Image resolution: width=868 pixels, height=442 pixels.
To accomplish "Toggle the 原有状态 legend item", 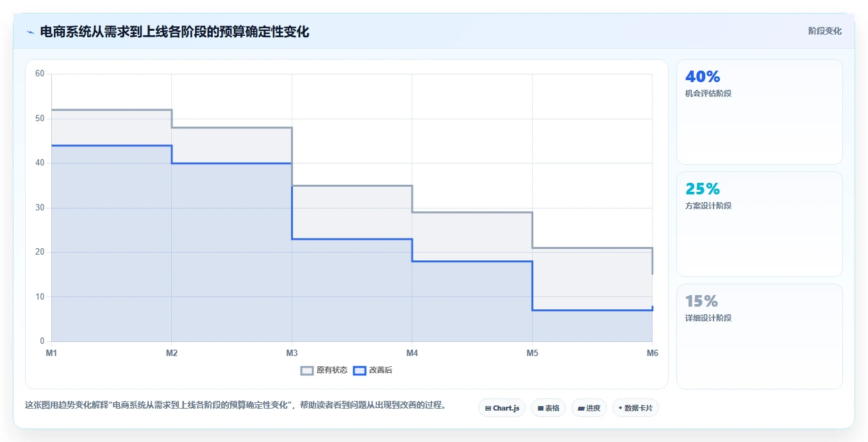I will pyautogui.click(x=324, y=370).
